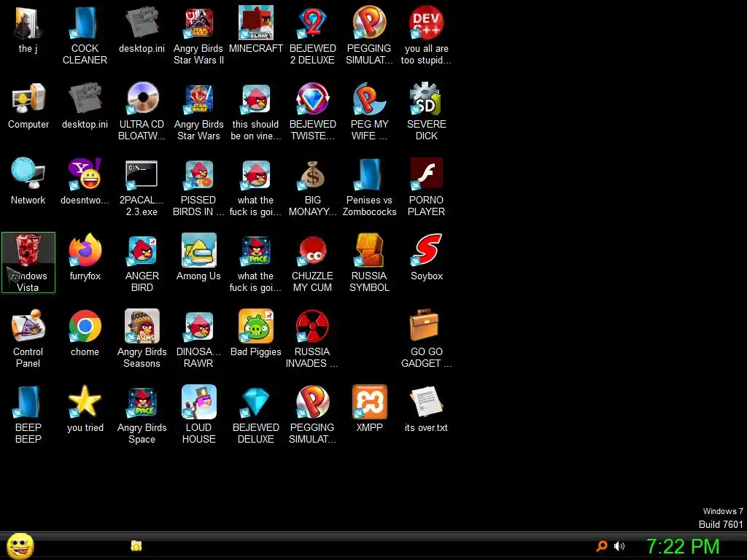Screen dimensions: 747x560
Task: Select the Computer desktop icon
Action: [28, 106]
